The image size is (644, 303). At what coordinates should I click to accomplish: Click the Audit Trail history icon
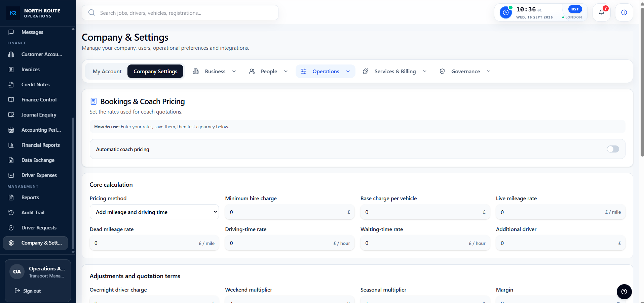pos(11,213)
